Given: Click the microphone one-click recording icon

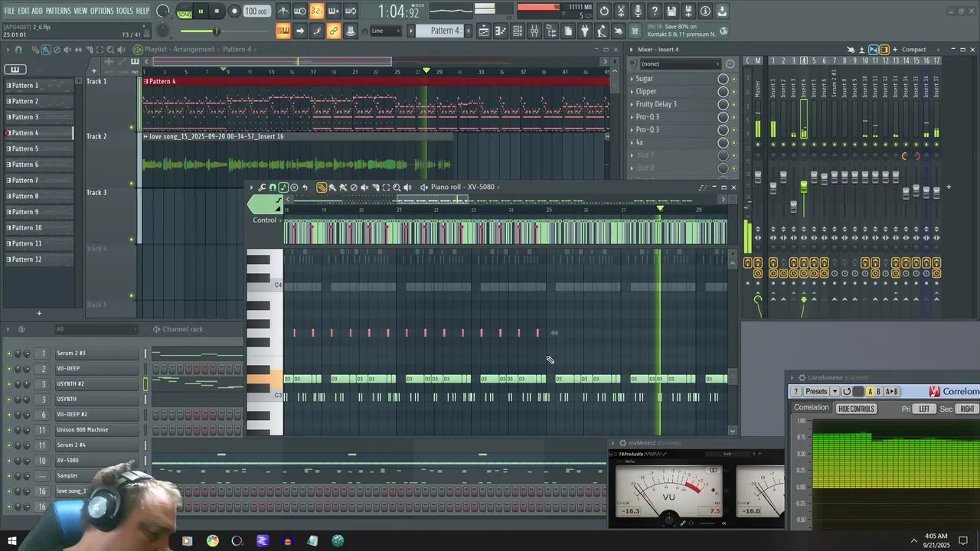Looking at the screenshot, I should (638, 11).
